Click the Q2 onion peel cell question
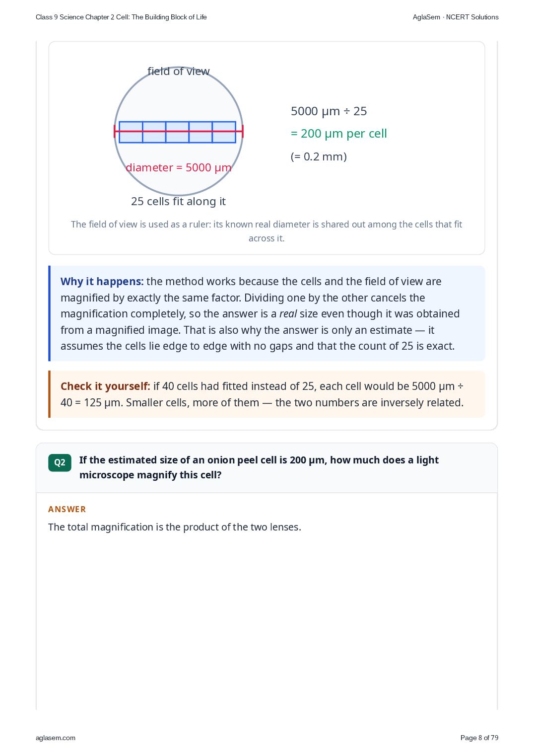The image size is (534, 756). [x=259, y=467]
